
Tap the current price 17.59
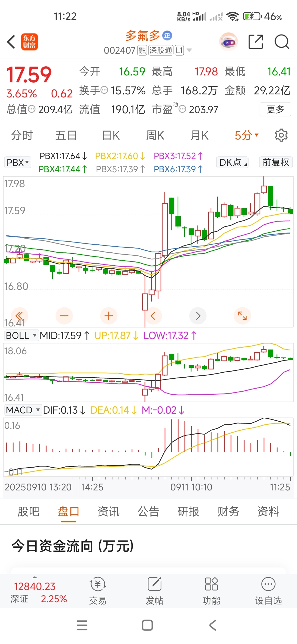click(29, 74)
